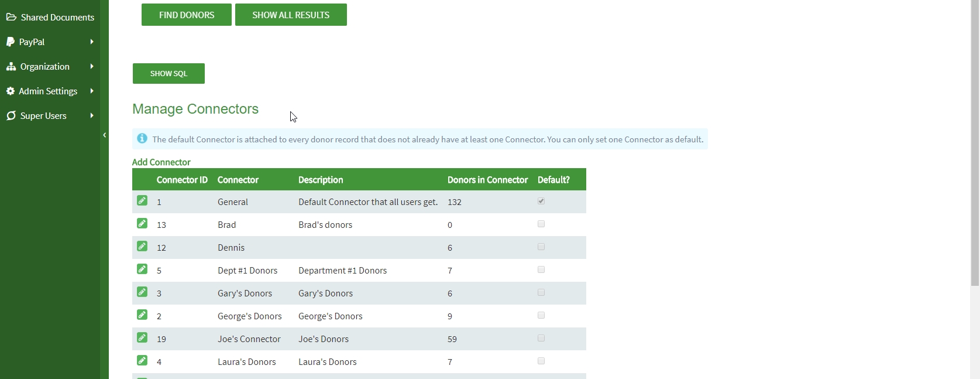Open the Super Users menu item
This screenshot has width=980, height=379.
(x=50, y=115)
